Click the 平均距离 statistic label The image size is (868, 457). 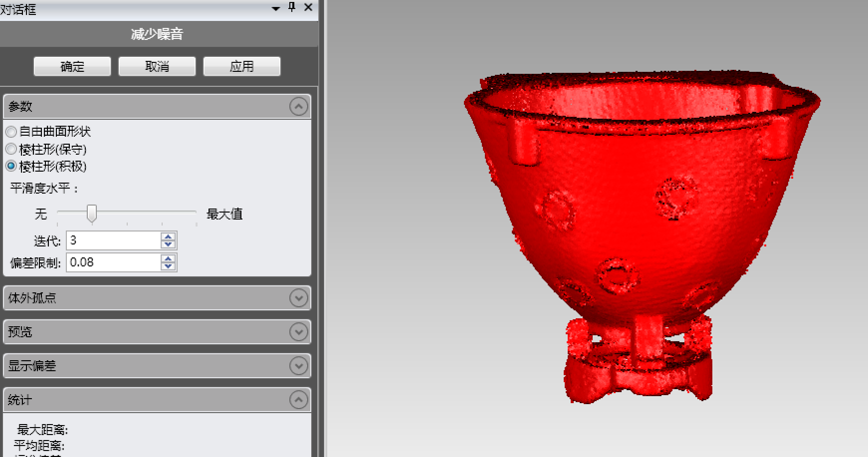39,446
